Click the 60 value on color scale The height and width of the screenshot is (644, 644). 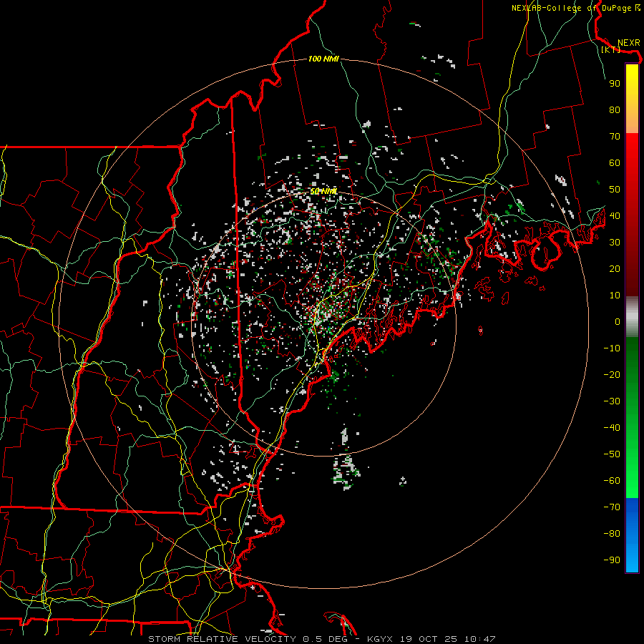click(615, 162)
